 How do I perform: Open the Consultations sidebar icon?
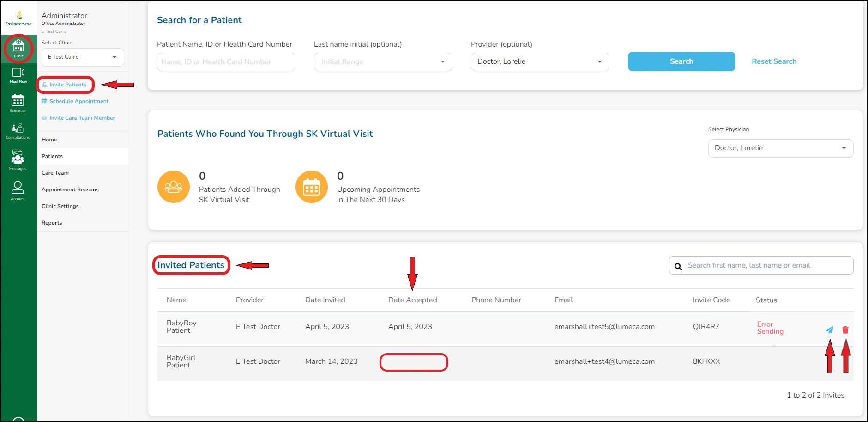pos(18,130)
